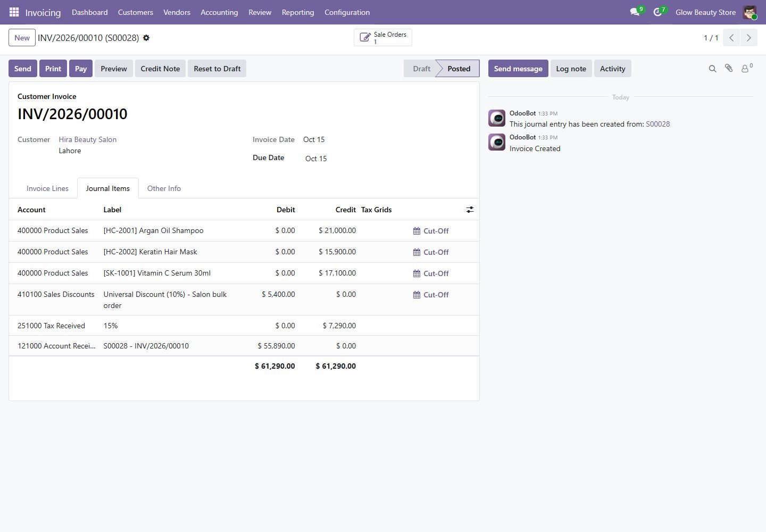Click the Print button
The height and width of the screenshot is (532, 766).
click(53, 69)
